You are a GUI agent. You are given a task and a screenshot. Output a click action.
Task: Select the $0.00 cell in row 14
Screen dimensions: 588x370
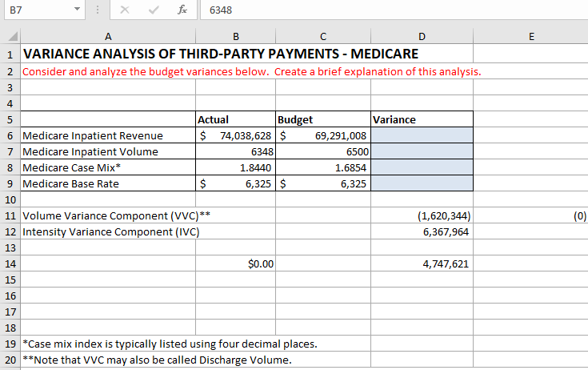[x=235, y=263]
